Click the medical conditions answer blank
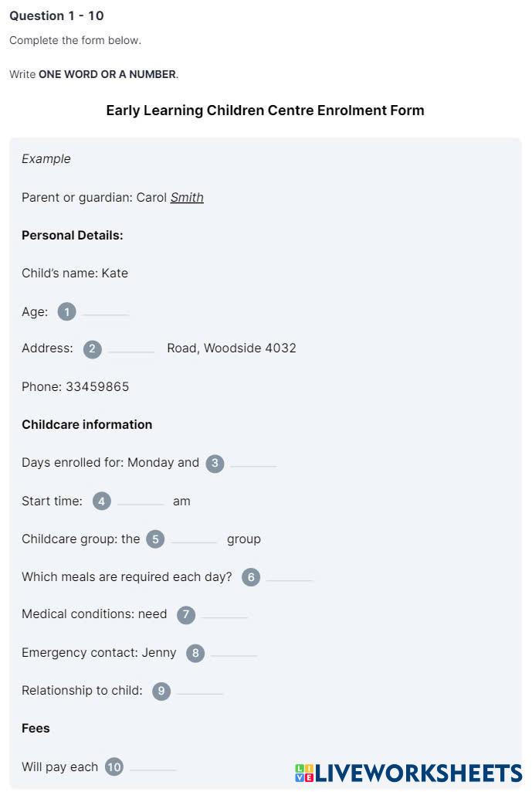Viewport: 532px width, 792px height. click(224, 613)
